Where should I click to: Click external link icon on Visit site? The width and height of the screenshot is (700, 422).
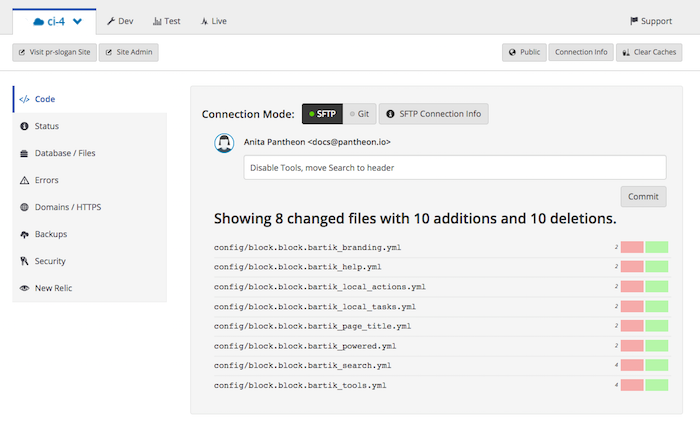click(21, 52)
